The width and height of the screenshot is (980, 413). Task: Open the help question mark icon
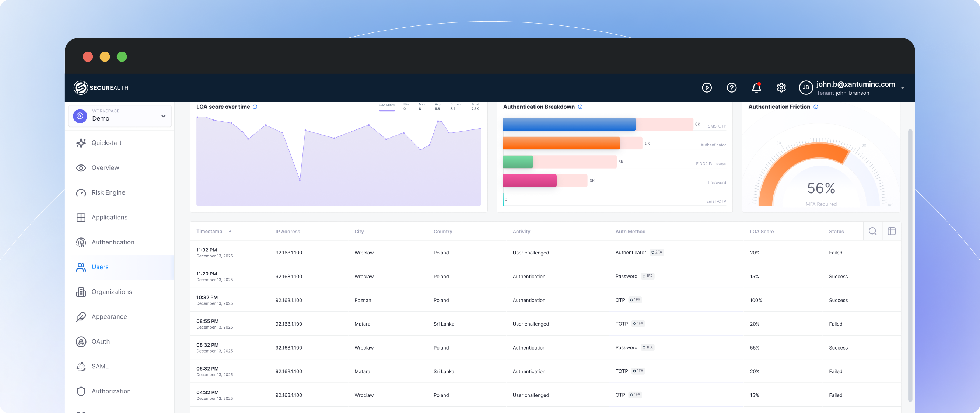(x=731, y=87)
